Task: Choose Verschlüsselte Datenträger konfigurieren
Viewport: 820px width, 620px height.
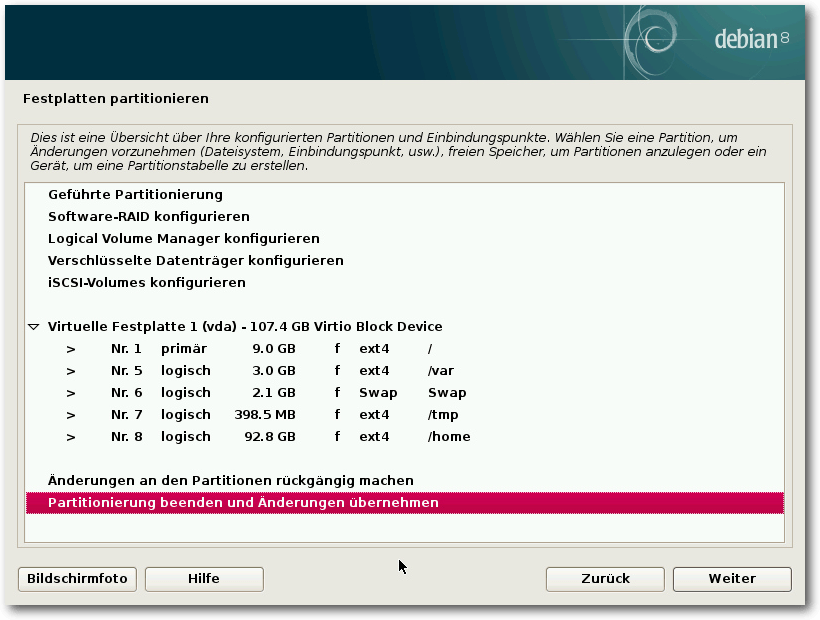Action: (x=405, y=260)
